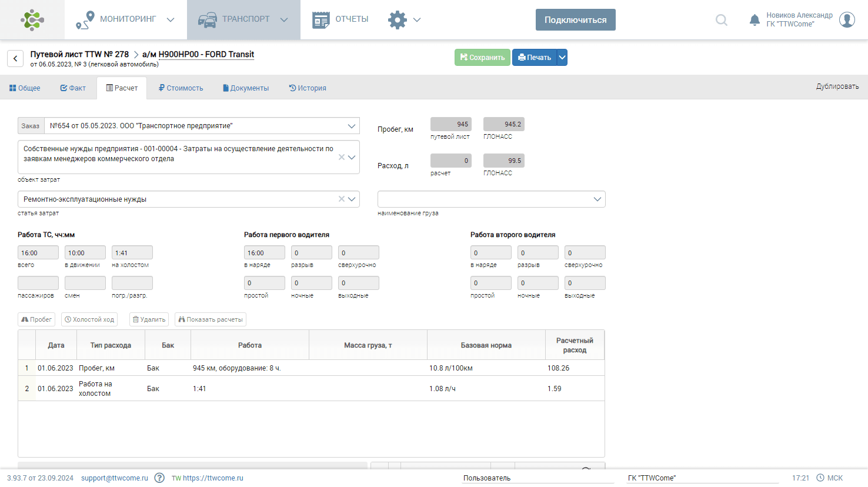This screenshot has height=487, width=868.
Task: Expand the статья затрат dropdown
Action: tap(352, 199)
